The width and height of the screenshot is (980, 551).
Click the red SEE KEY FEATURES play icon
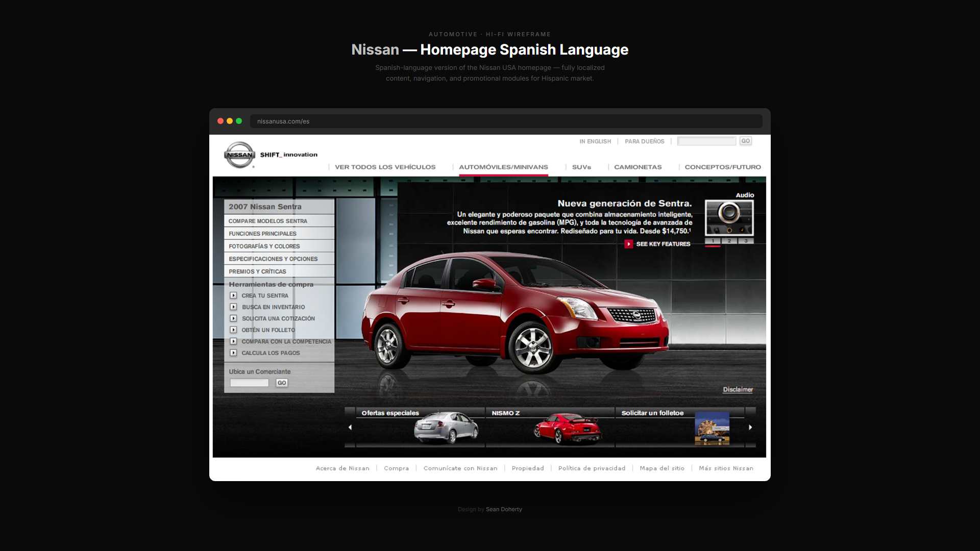click(x=628, y=244)
